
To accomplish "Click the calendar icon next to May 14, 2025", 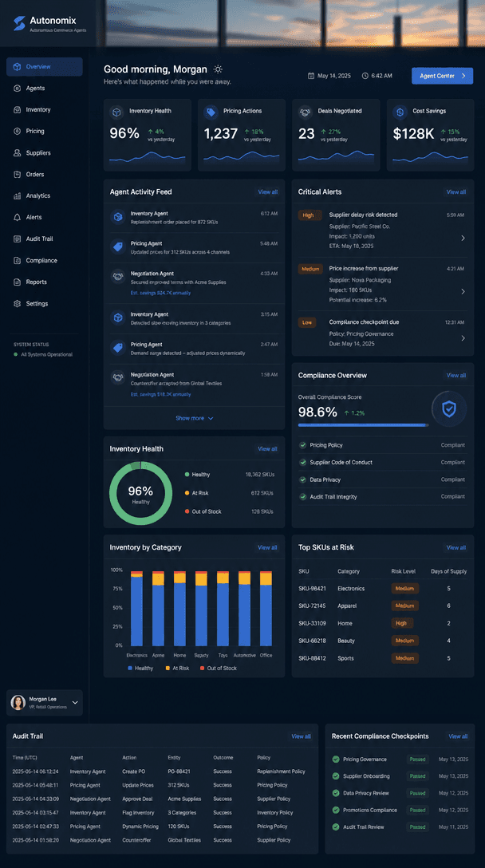I will pyautogui.click(x=310, y=76).
